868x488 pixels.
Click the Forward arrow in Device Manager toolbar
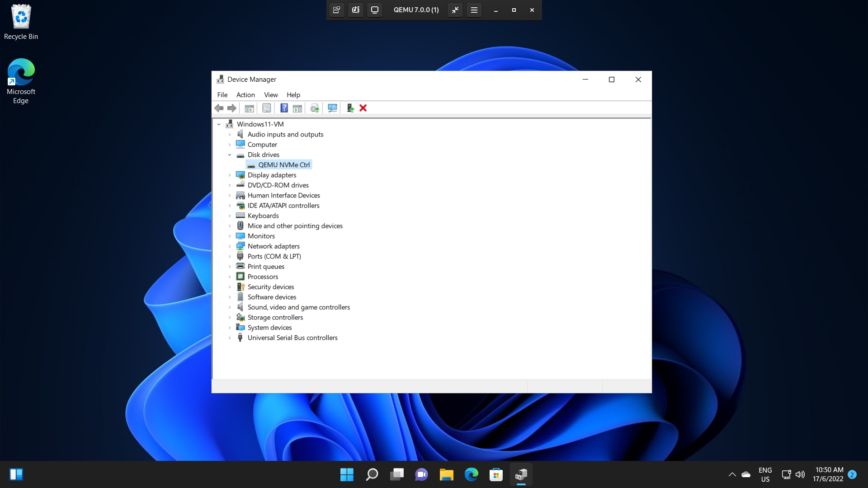232,108
